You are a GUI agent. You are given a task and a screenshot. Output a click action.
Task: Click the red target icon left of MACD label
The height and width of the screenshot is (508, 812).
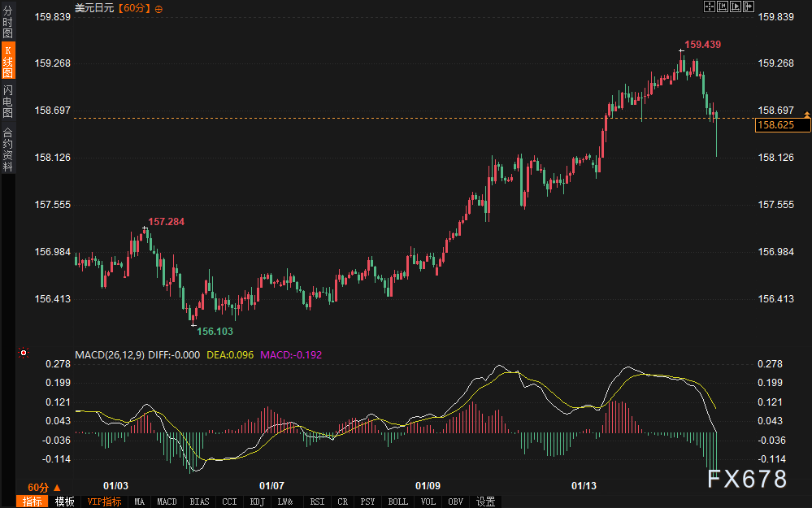(23, 354)
